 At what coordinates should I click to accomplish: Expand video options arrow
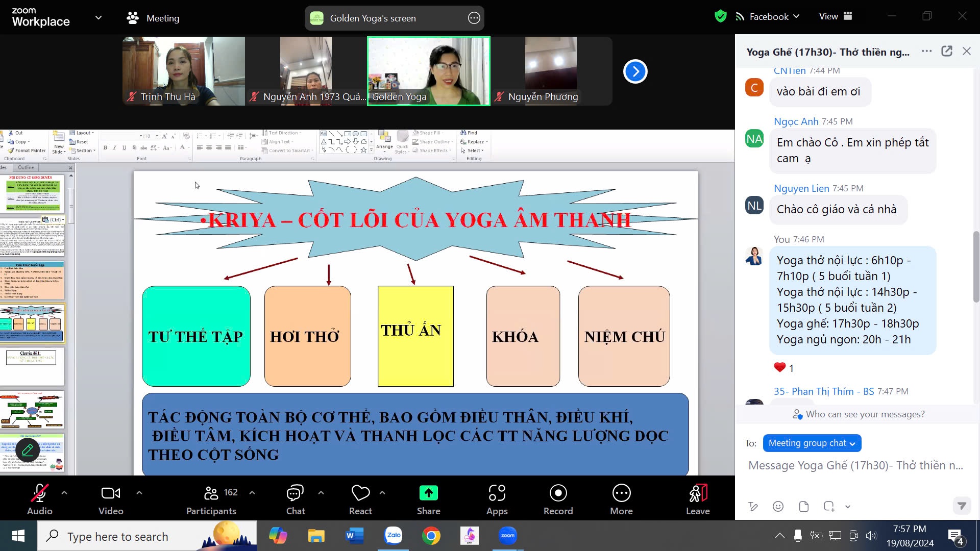coord(139,493)
